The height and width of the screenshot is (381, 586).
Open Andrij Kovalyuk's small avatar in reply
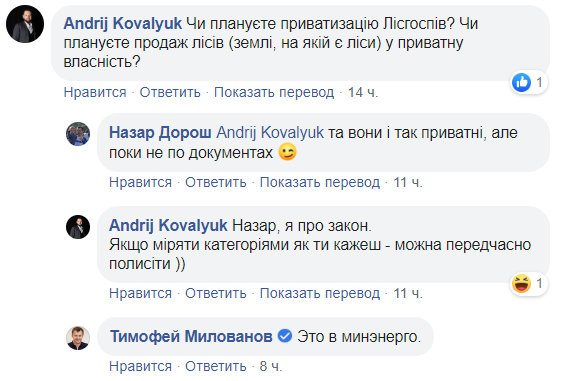78,227
